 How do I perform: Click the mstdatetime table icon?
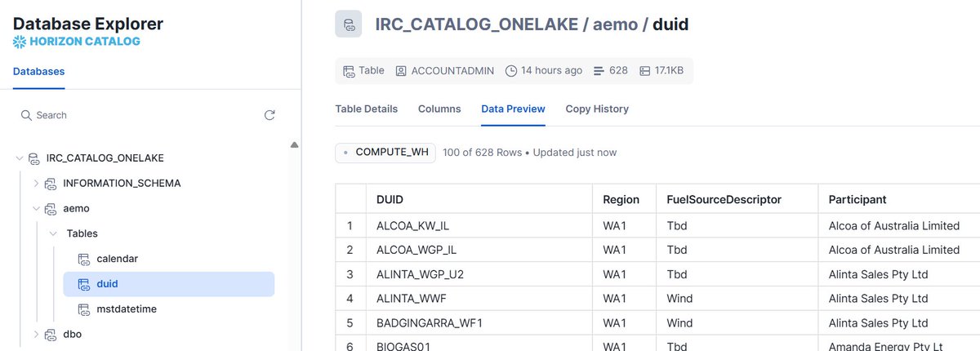click(x=84, y=309)
